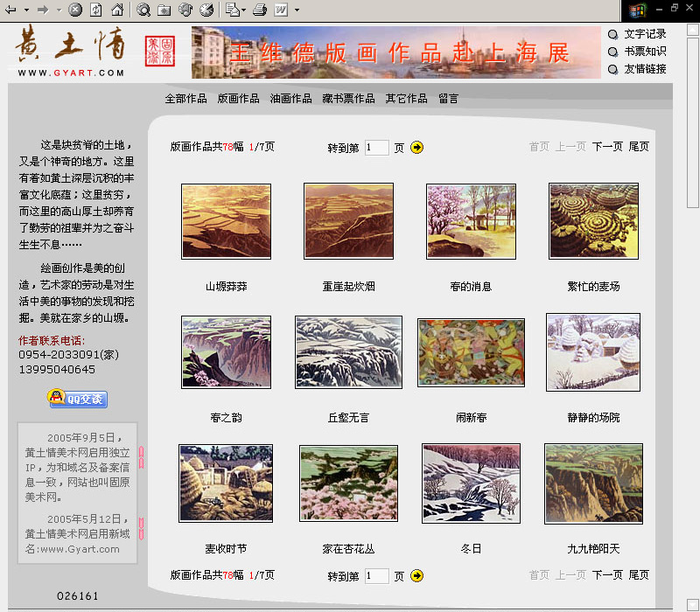Click the 友情链接 link
Screen dimensions: 700x612
[645, 69]
